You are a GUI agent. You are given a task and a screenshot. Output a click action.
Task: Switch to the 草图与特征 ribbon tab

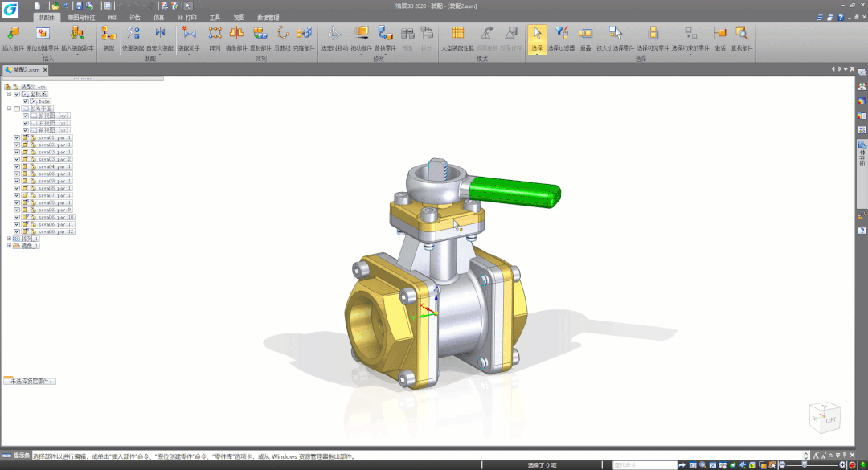81,18
